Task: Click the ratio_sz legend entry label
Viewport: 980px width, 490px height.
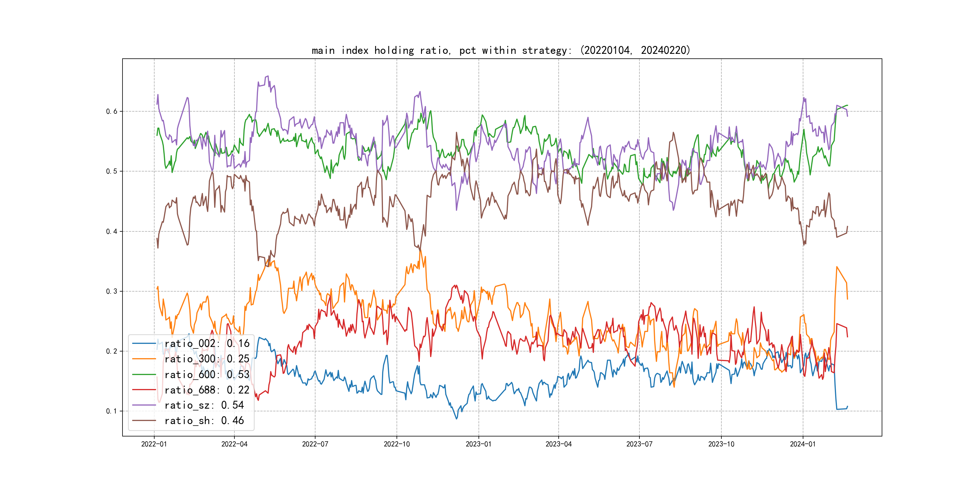Action: (204, 405)
